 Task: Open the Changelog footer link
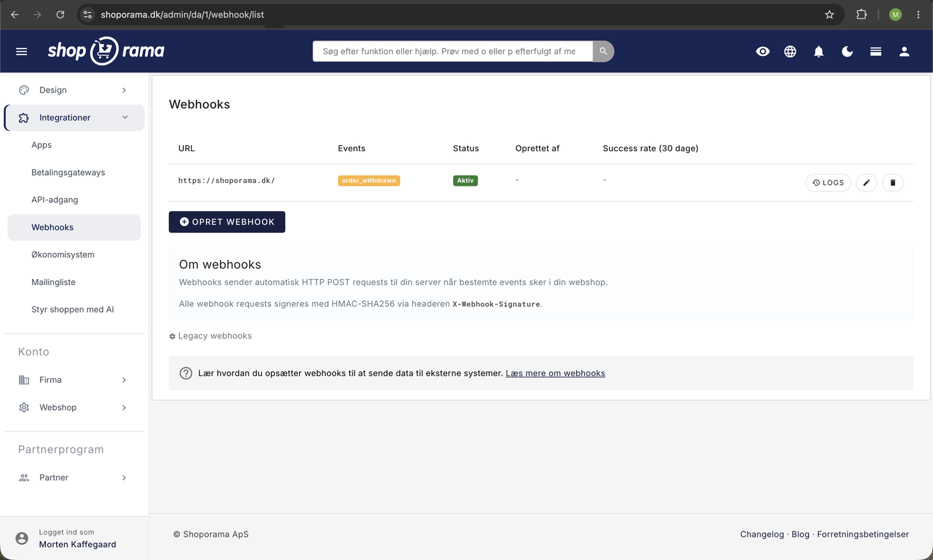click(762, 534)
